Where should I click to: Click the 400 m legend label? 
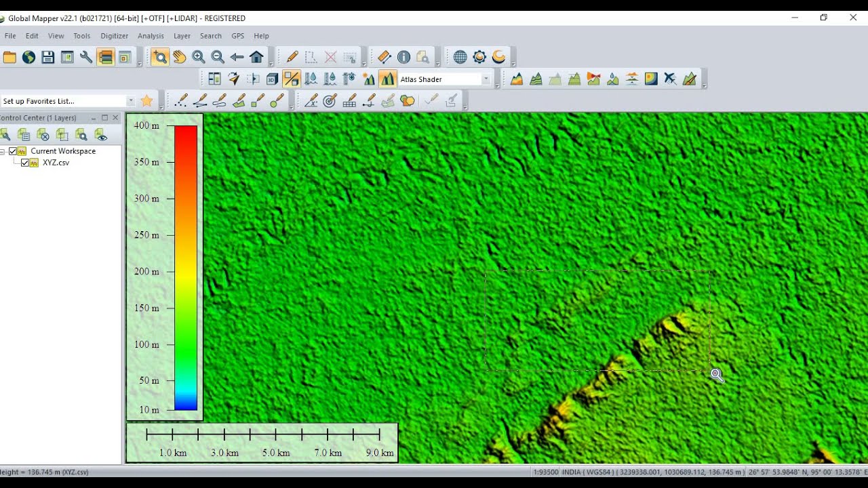point(146,125)
